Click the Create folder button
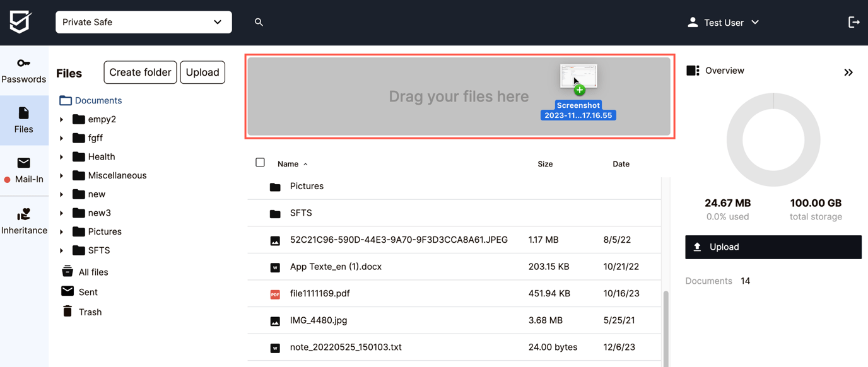Image resolution: width=868 pixels, height=367 pixels. pyautogui.click(x=139, y=72)
